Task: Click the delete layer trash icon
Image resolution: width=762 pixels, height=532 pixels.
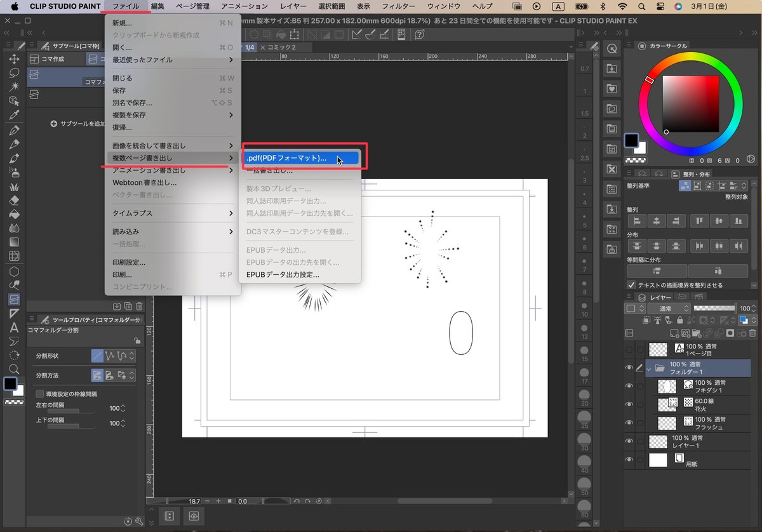Action: (752, 333)
